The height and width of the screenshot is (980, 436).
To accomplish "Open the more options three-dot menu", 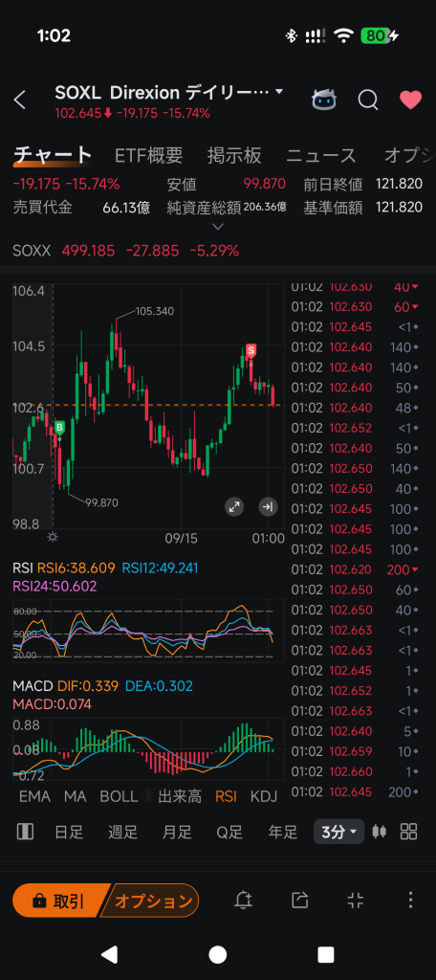I will (410, 900).
